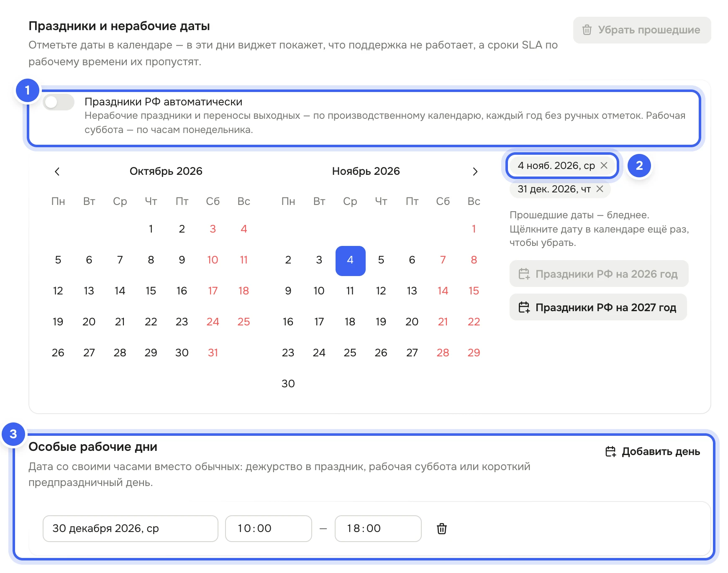Select Saturday November 7
The width and height of the screenshot is (728, 573).
tap(443, 260)
